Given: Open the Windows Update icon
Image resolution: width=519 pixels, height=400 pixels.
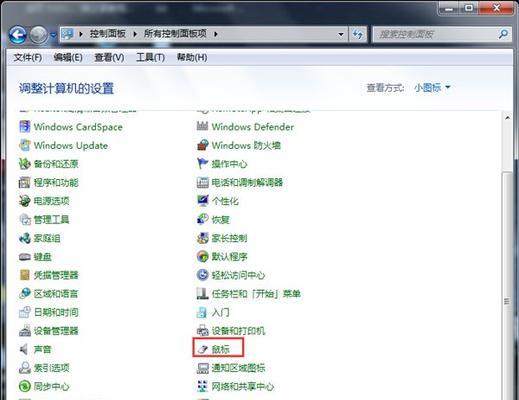Looking at the screenshot, I should tap(25, 145).
